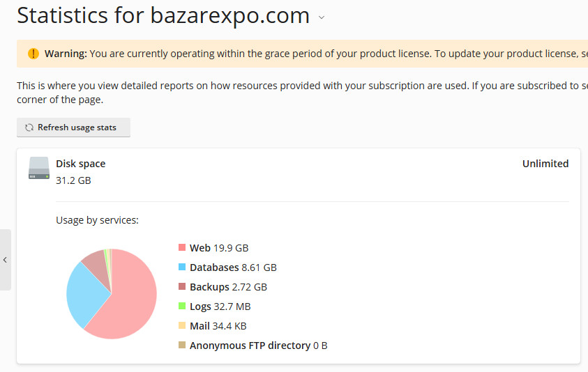Select the Backups legend color square

tap(182, 287)
